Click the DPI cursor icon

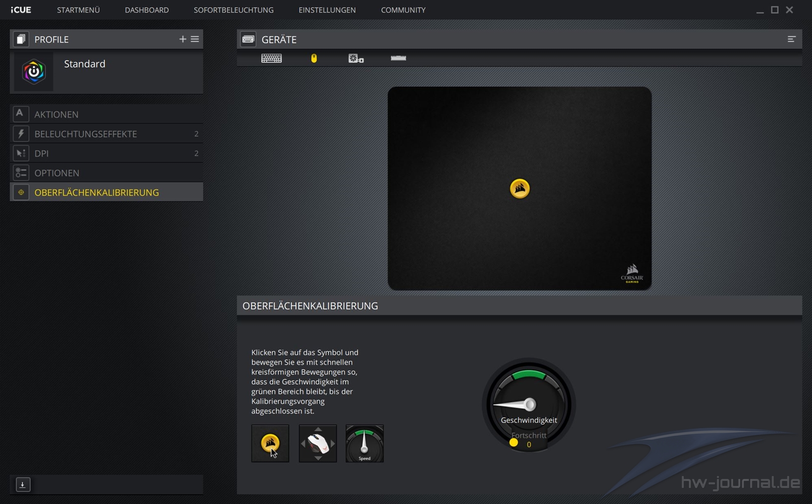click(20, 153)
